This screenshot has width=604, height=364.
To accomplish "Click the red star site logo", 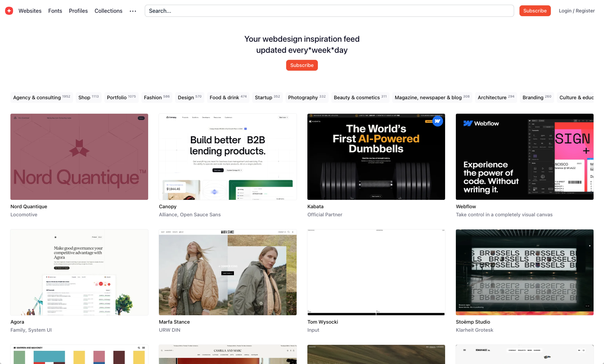I will click(x=9, y=10).
